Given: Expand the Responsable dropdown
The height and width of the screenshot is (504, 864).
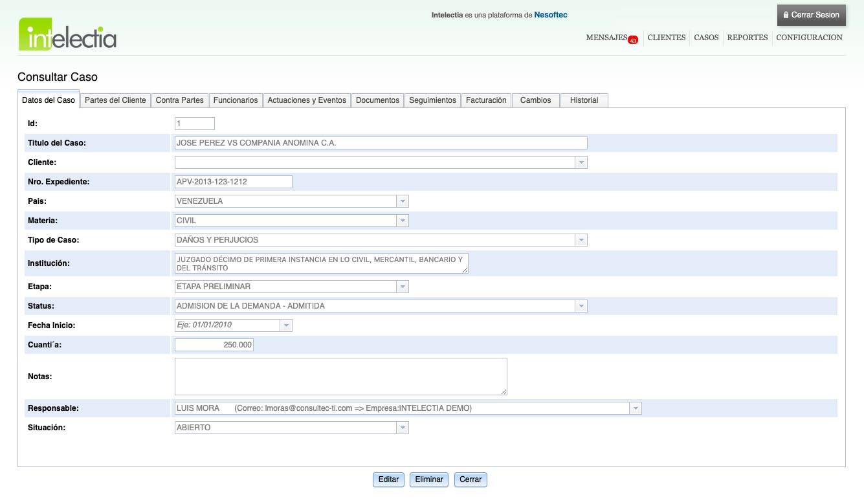Looking at the screenshot, I should point(636,408).
